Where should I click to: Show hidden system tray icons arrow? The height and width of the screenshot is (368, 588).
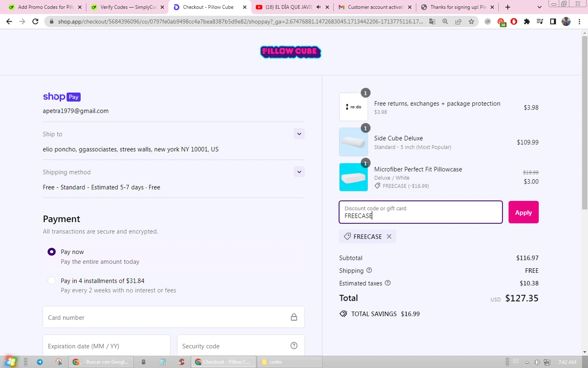(x=527, y=362)
